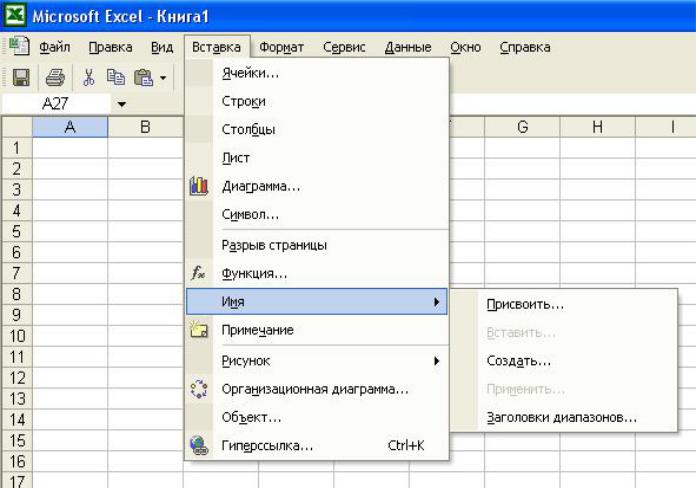The height and width of the screenshot is (488, 696).
Task: Choose Лист to insert a sheet
Action: pyautogui.click(x=316, y=158)
